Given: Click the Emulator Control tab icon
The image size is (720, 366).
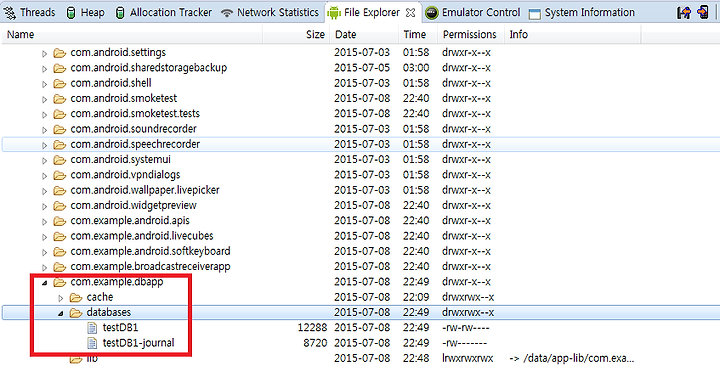Looking at the screenshot, I should pos(431,13).
